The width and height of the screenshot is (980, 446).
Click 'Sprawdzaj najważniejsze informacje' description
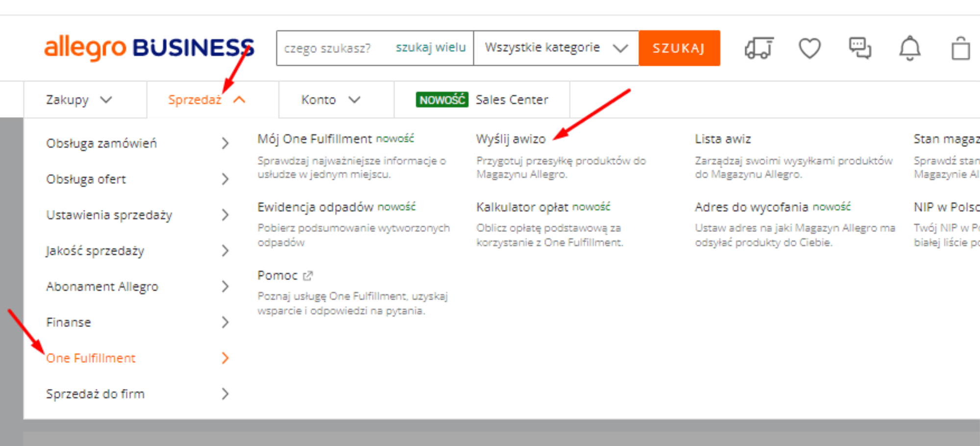pos(352,167)
